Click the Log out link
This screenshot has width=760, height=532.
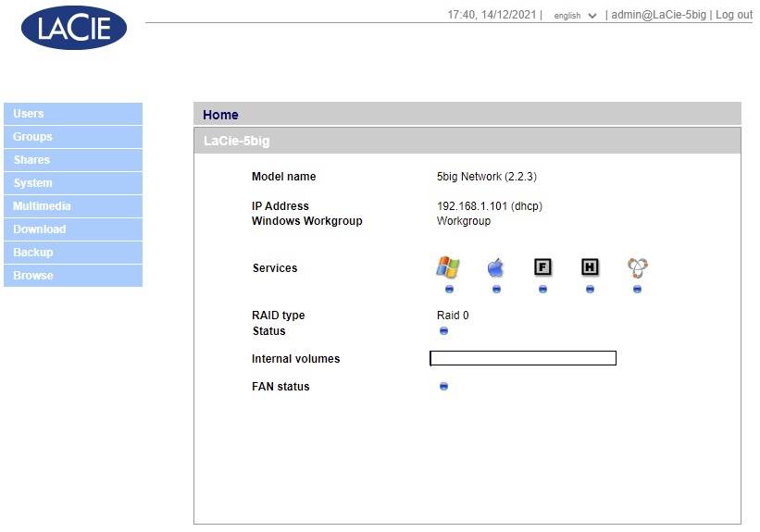point(734,15)
